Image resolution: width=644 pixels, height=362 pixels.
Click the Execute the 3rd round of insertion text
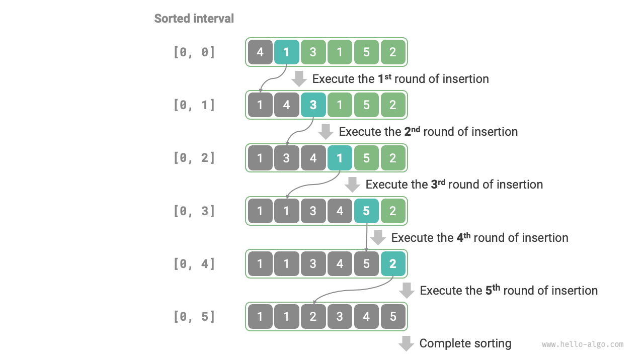point(454,185)
